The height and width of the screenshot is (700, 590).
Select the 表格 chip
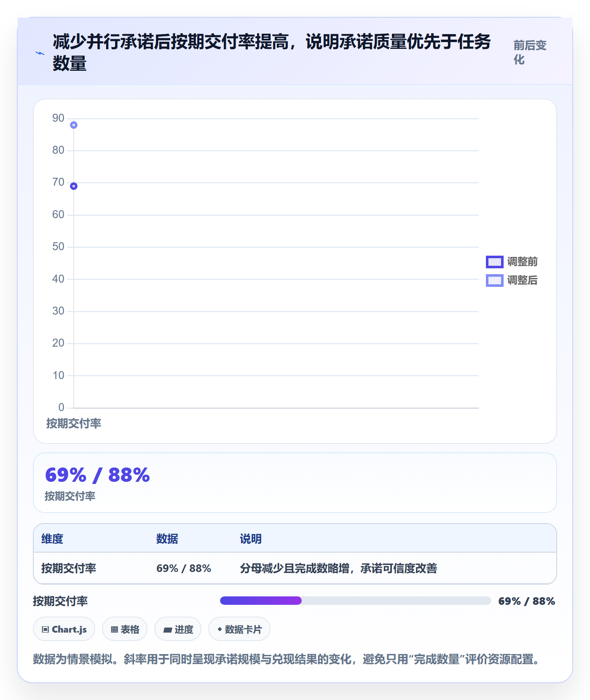(125, 629)
